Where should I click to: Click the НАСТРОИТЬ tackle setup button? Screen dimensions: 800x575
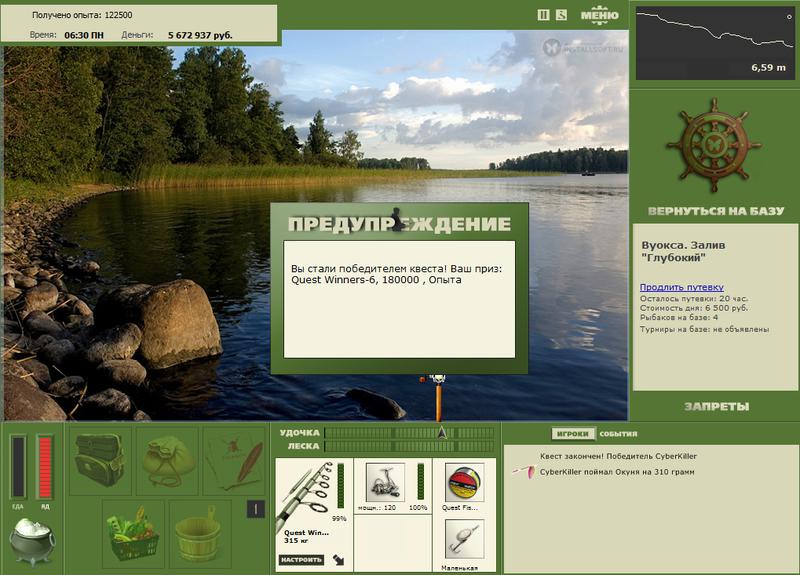coord(302,560)
